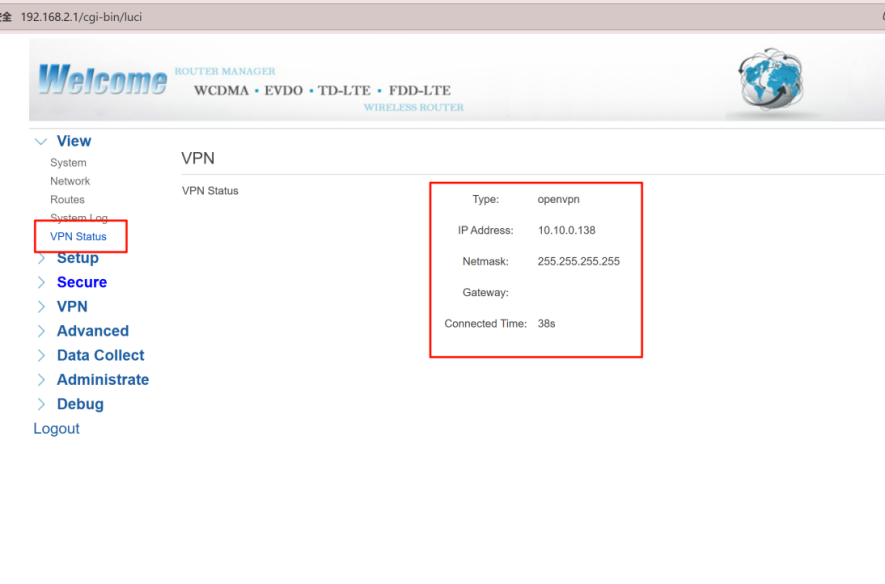Open the Secure menu section

pos(81,282)
